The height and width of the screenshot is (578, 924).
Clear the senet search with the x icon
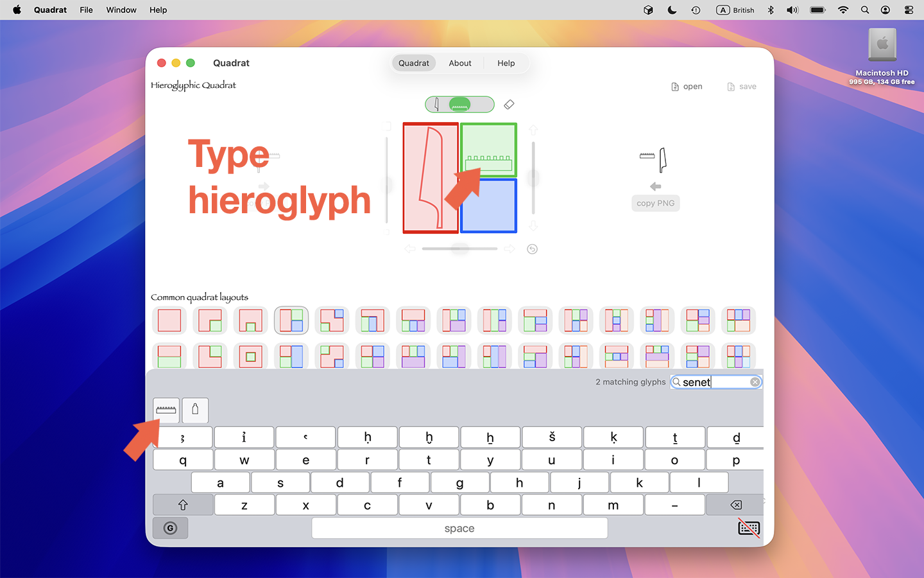click(x=755, y=381)
